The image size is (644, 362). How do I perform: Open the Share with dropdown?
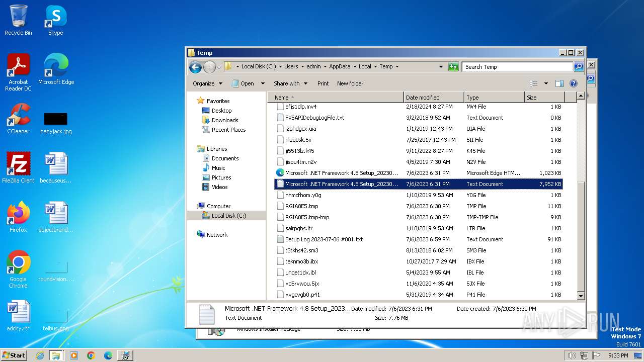tap(290, 83)
